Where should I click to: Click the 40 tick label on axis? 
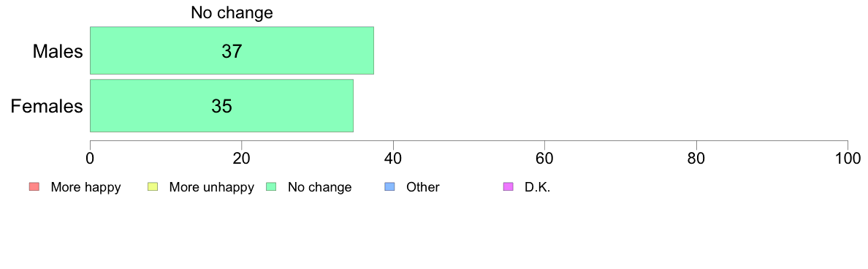[393, 158]
